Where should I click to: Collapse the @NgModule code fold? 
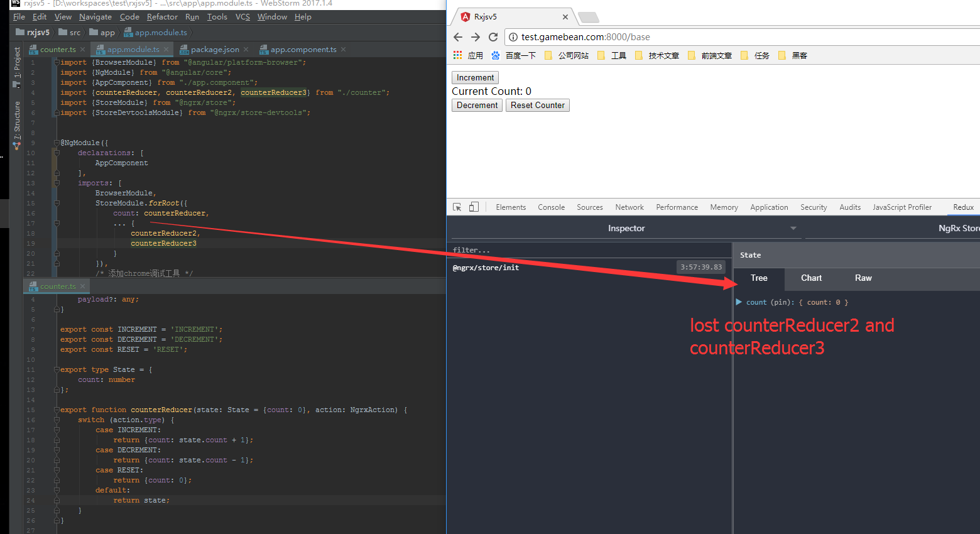point(57,143)
